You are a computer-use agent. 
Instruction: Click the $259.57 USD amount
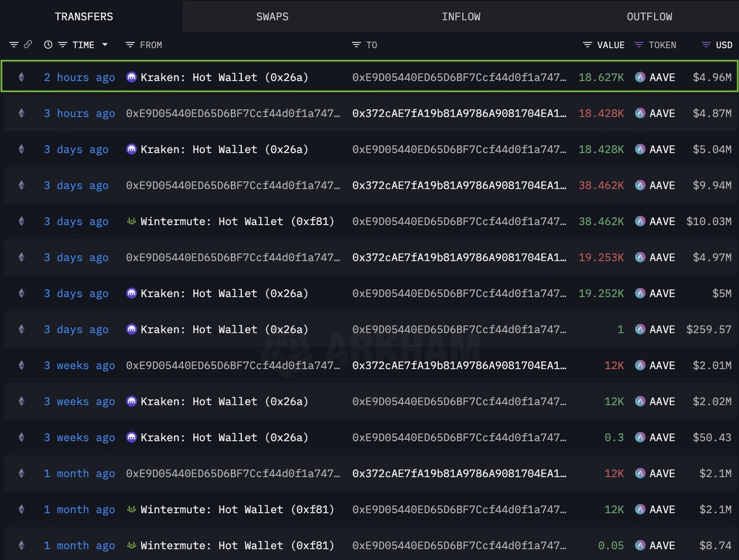(709, 329)
